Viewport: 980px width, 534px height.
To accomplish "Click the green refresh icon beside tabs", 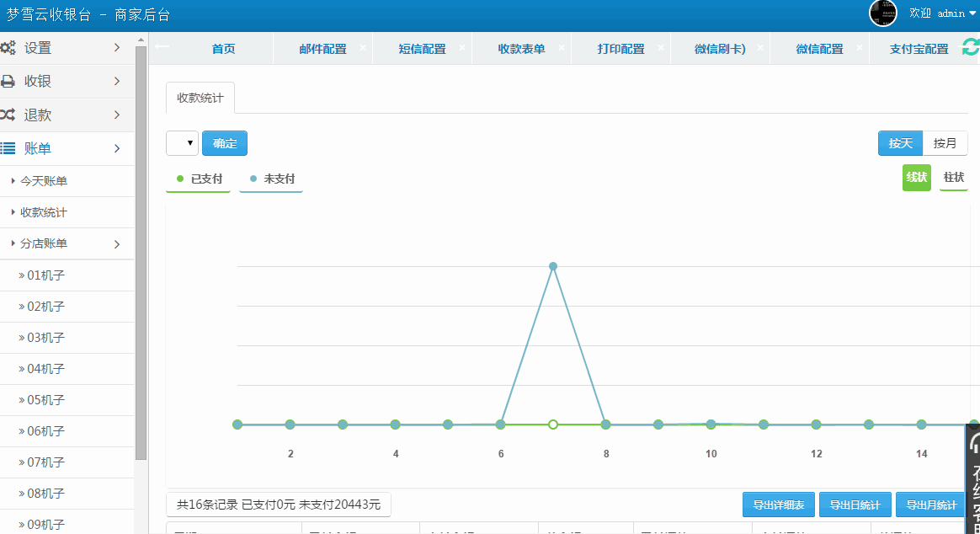I will pos(970,48).
